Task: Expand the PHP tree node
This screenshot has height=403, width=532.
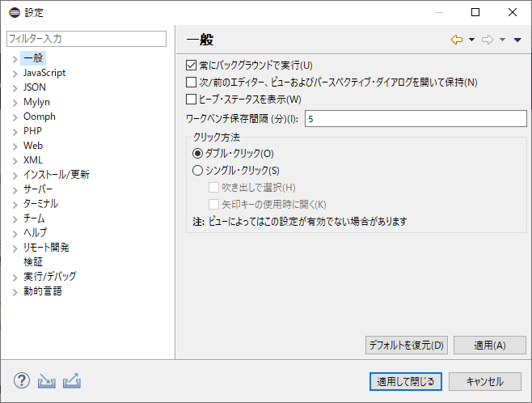Action: coord(15,133)
